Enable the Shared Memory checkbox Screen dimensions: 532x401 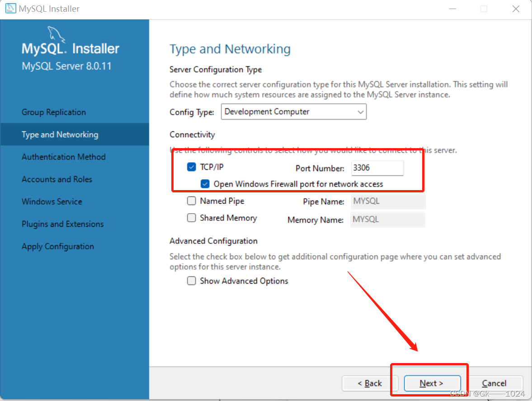pos(191,218)
